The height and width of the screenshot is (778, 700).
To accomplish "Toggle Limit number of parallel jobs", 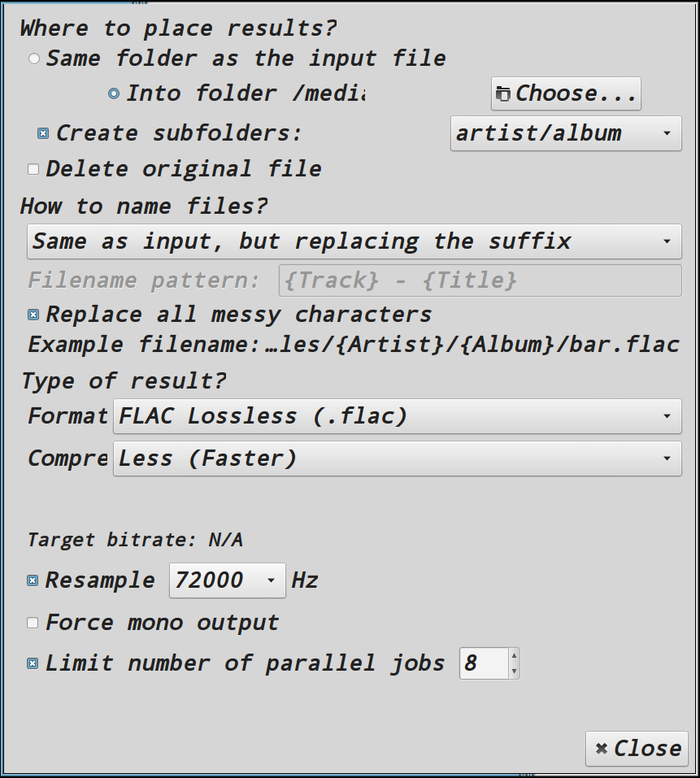I will pyautogui.click(x=33, y=663).
